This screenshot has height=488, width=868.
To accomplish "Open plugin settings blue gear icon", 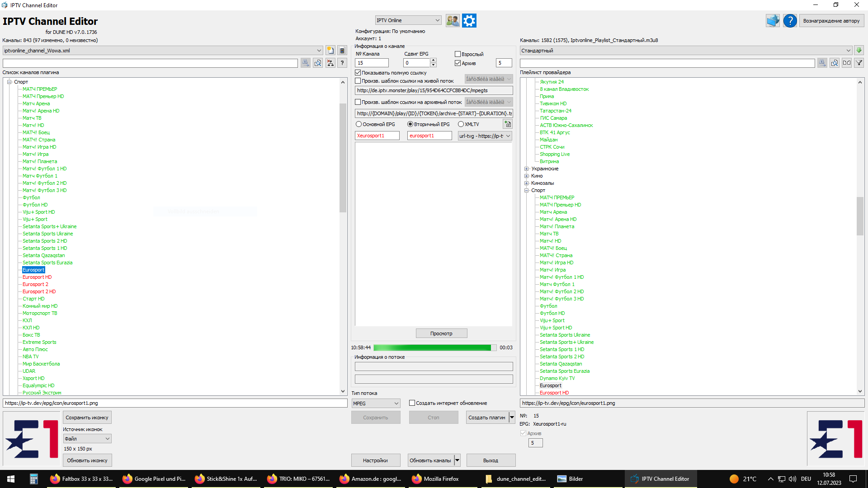I will 469,20.
